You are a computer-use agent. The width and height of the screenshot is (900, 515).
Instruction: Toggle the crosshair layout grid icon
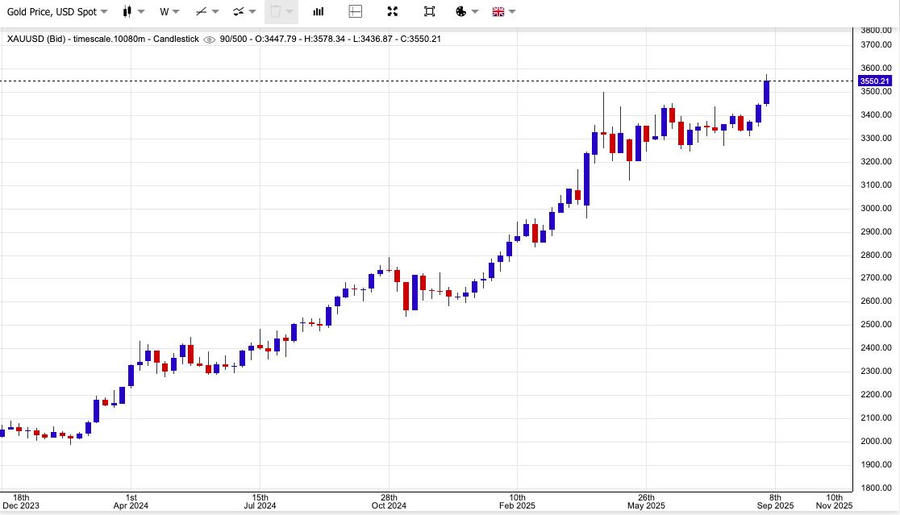click(355, 12)
